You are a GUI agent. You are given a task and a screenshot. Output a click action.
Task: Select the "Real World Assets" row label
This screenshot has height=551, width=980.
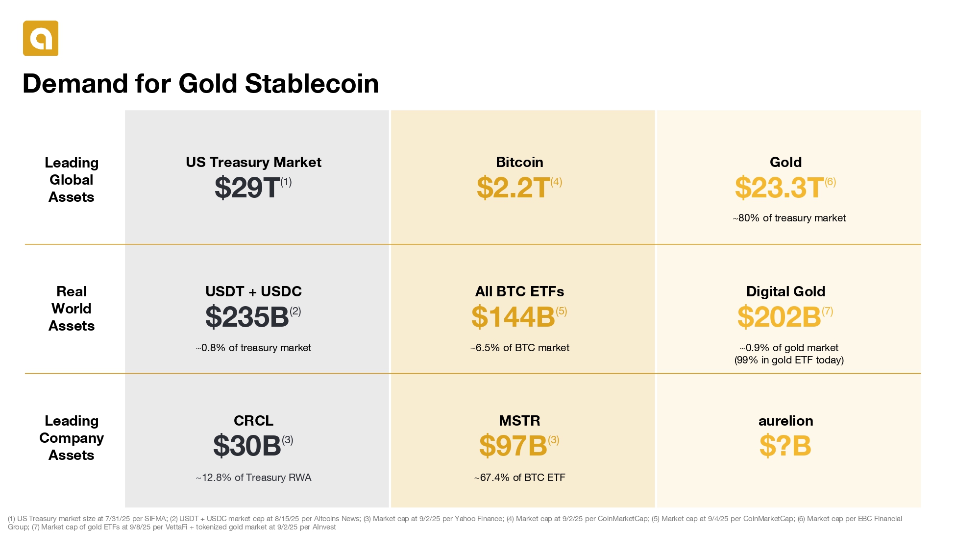[x=72, y=309]
